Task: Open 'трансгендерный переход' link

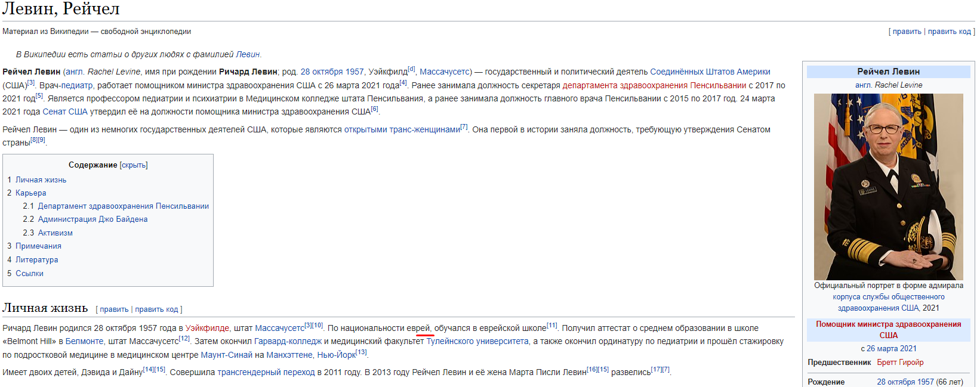Action: point(266,373)
